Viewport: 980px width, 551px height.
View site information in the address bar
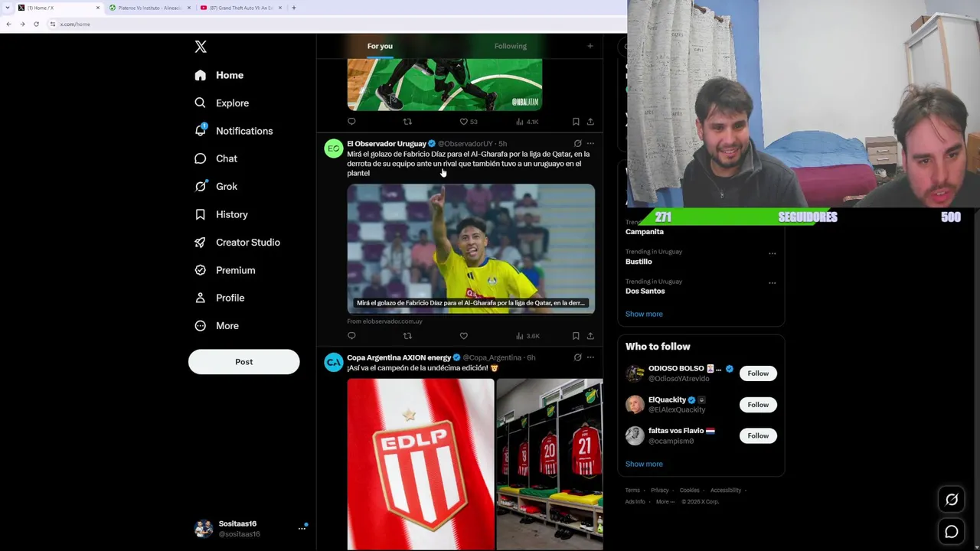coord(53,24)
